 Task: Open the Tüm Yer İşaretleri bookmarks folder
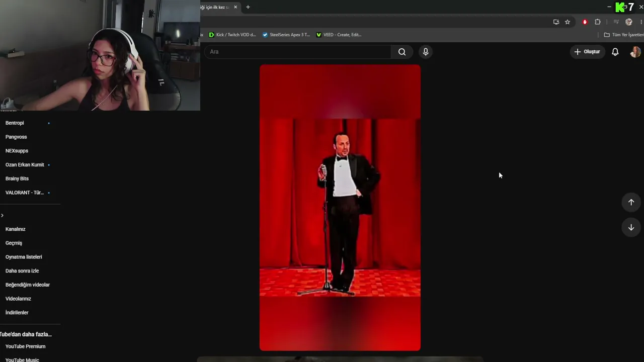click(x=624, y=35)
